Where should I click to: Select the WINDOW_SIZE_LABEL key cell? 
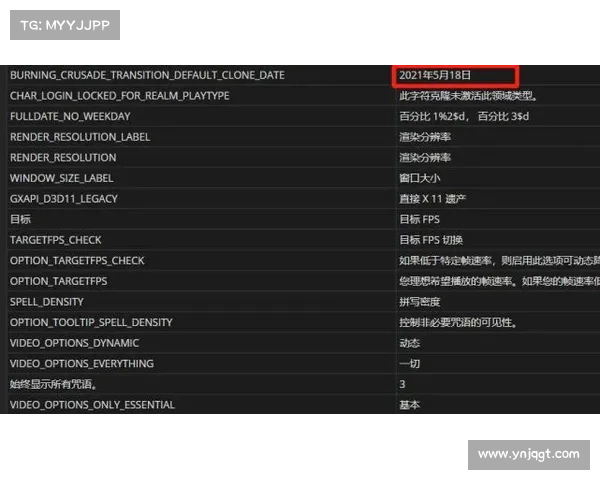point(61,178)
